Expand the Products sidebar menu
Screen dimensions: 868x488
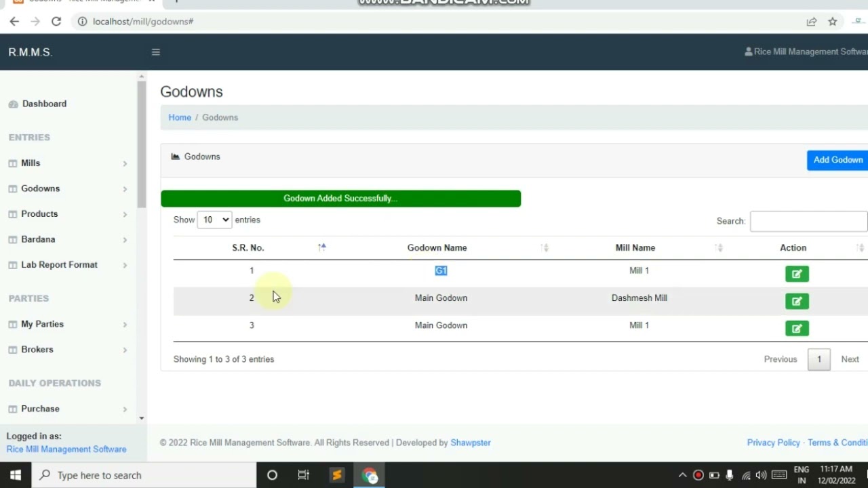(x=125, y=215)
